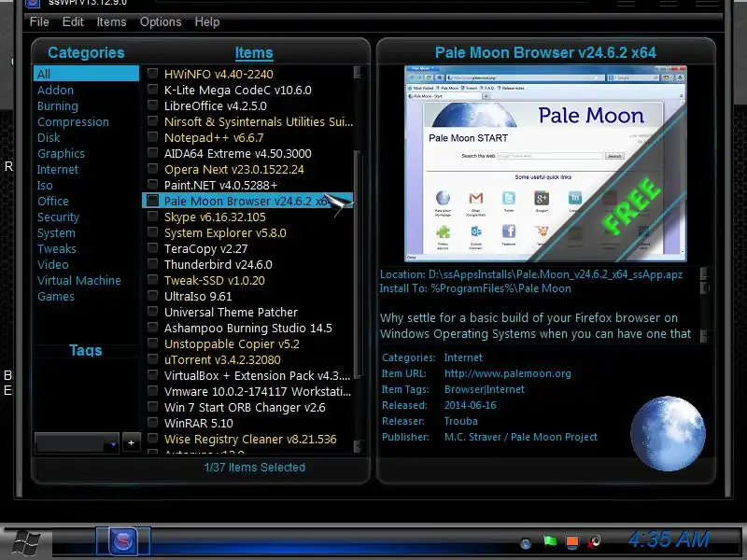Select the Security category
Screen dimensions: 747x560
58,217
